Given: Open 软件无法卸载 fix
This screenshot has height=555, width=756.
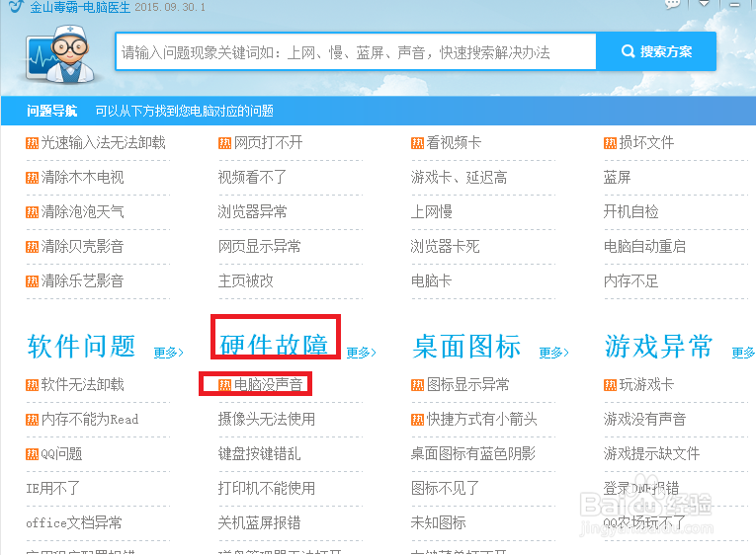Looking at the screenshot, I should [82, 384].
